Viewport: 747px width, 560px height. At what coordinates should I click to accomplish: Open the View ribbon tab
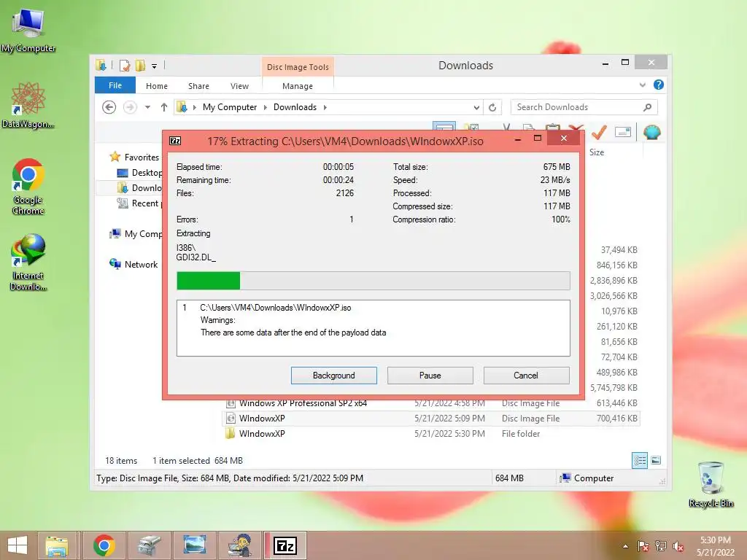[239, 86]
